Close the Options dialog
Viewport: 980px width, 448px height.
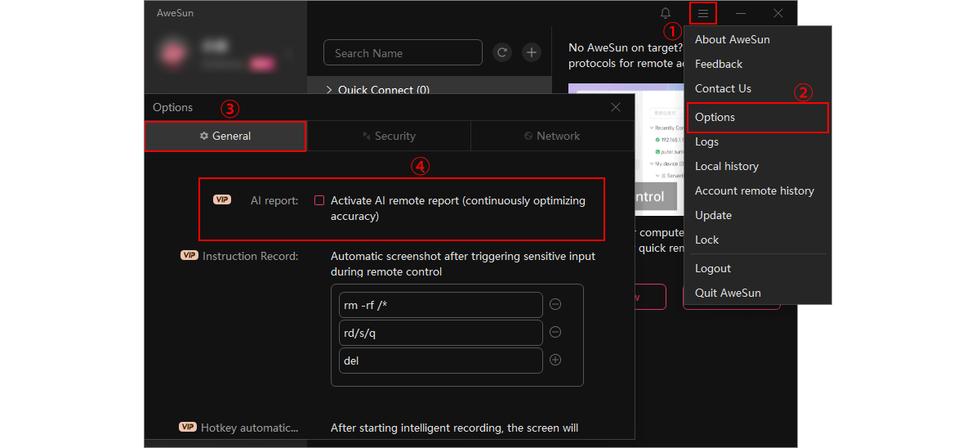(x=616, y=107)
